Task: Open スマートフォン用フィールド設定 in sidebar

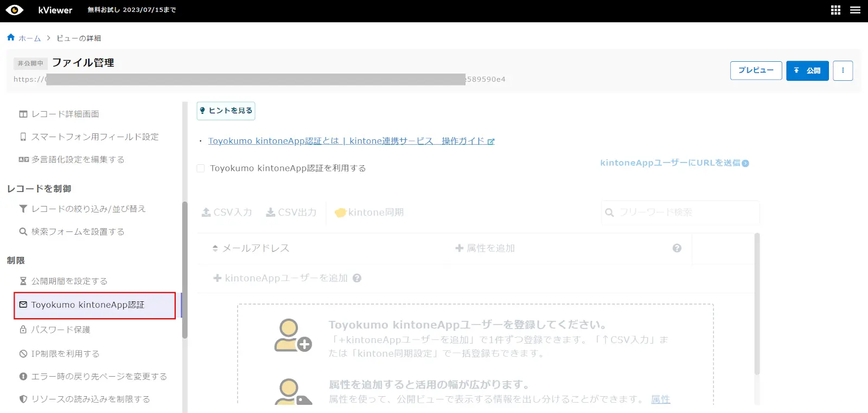Action: point(89,137)
